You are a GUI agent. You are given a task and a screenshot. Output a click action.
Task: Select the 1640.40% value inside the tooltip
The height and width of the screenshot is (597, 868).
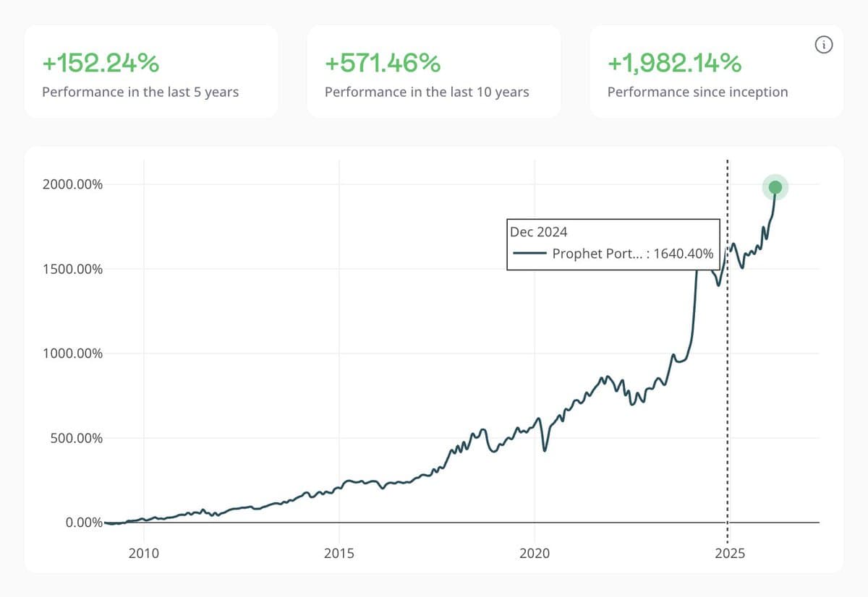point(682,254)
